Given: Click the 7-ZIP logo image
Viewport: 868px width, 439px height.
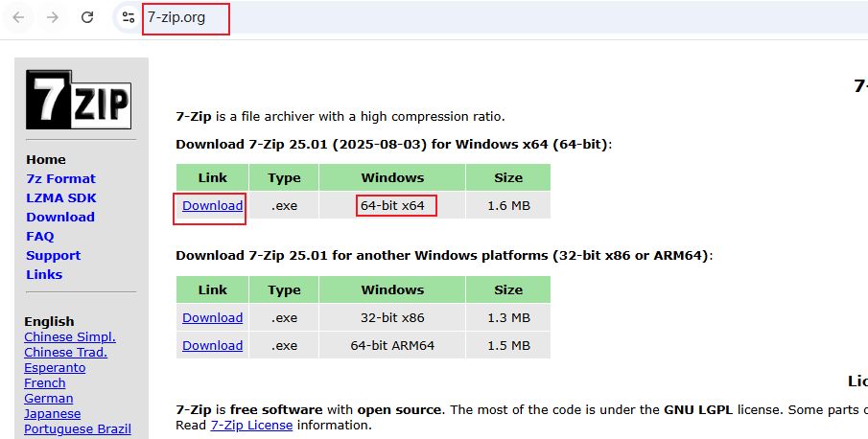Looking at the screenshot, I should click(79, 100).
